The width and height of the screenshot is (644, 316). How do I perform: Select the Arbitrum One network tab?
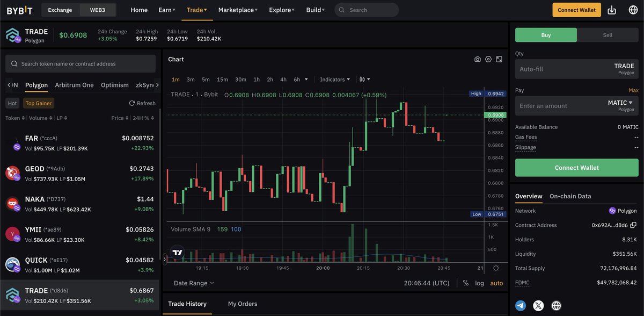click(74, 85)
